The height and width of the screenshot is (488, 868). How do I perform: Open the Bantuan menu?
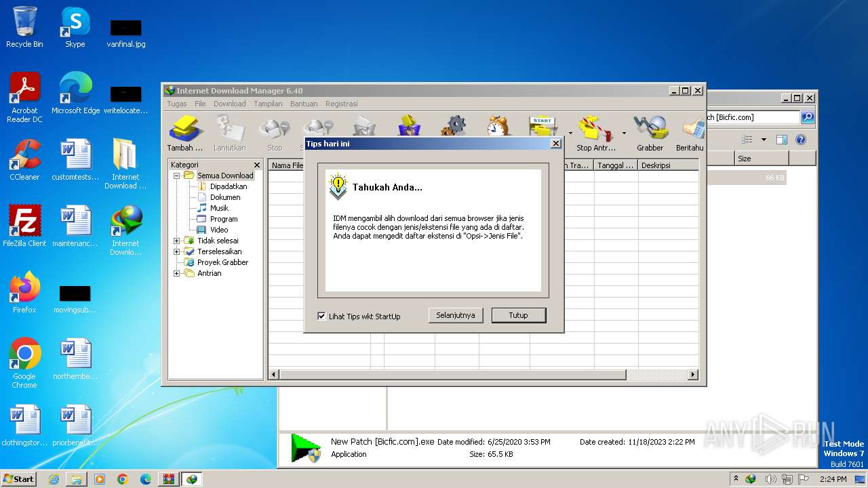pyautogui.click(x=304, y=104)
